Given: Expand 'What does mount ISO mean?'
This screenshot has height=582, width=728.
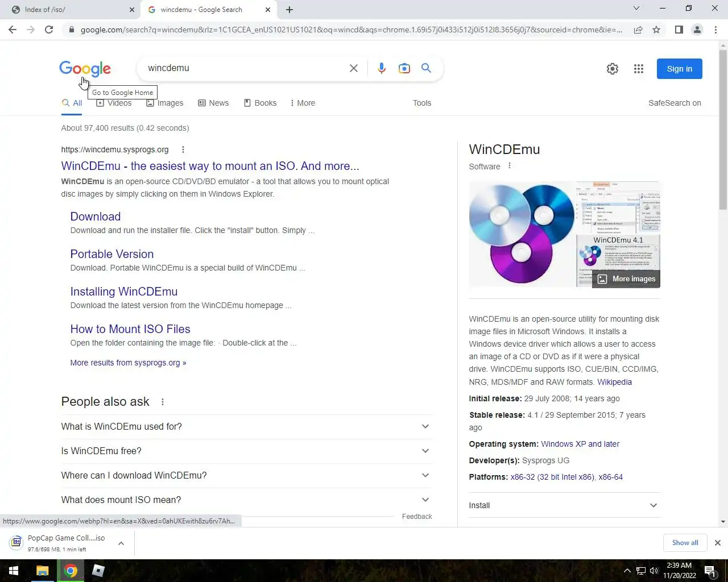Looking at the screenshot, I should pyautogui.click(x=246, y=500).
